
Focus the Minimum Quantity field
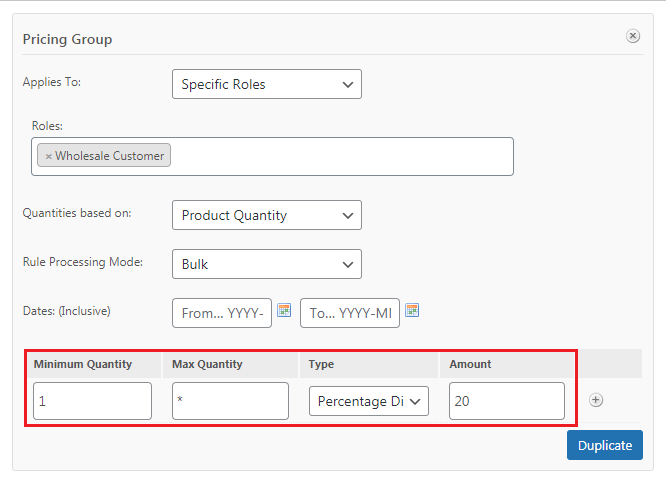pos(92,401)
